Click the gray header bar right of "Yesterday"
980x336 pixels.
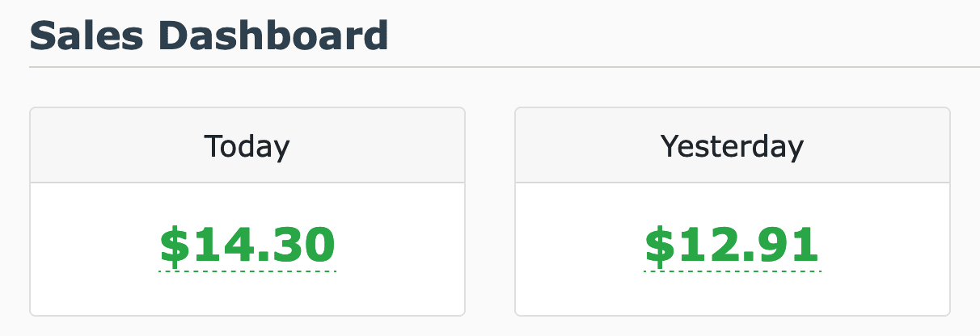pyautogui.click(x=881, y=146)
